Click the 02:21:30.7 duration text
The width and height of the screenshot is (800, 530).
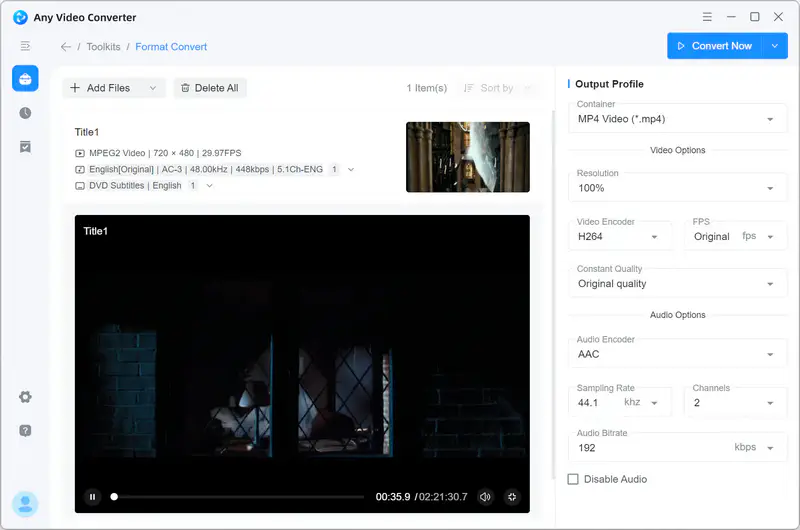[443, 497]
